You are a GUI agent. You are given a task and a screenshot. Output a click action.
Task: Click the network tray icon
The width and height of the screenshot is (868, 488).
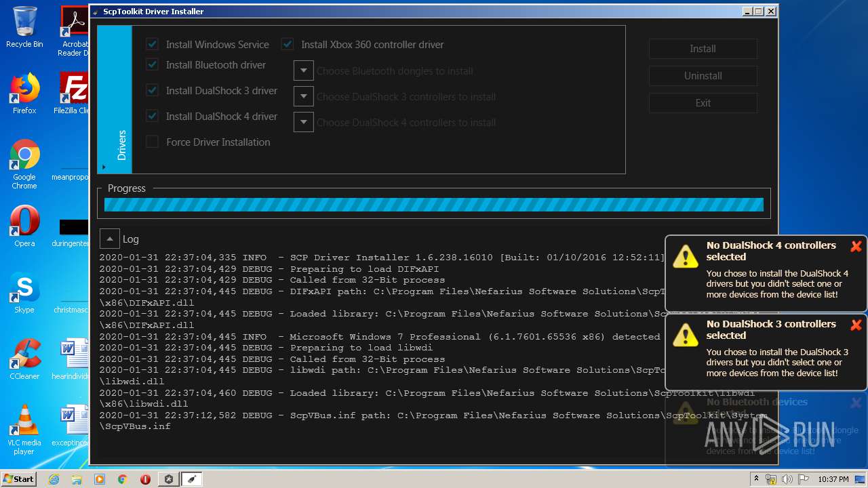coord(771,479)
